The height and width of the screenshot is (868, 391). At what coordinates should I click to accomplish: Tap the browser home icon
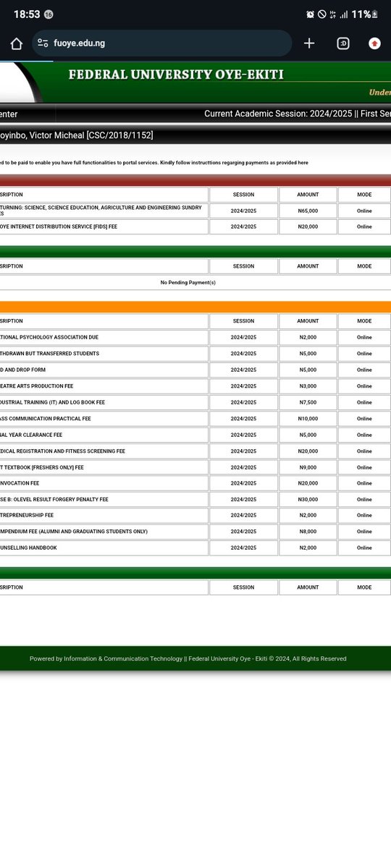(x=16, y=43)
